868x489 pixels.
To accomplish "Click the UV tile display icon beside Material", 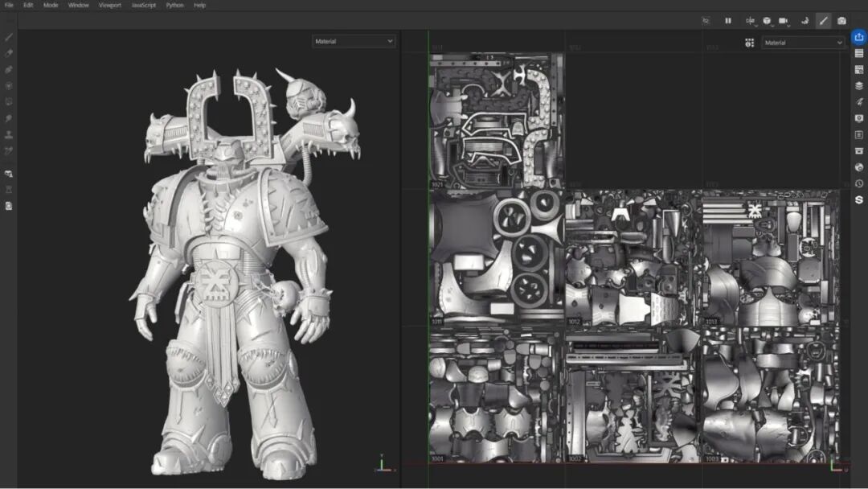I will [750, 43].
